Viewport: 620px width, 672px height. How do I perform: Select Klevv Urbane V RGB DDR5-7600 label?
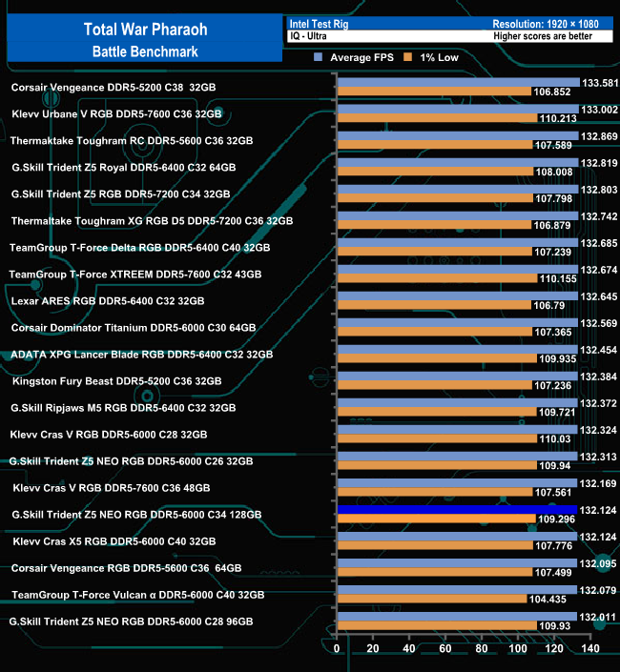[x=116, y=114]
